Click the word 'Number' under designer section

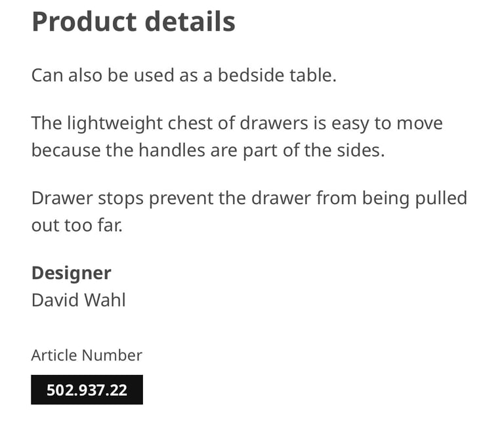tap(112, 355)
